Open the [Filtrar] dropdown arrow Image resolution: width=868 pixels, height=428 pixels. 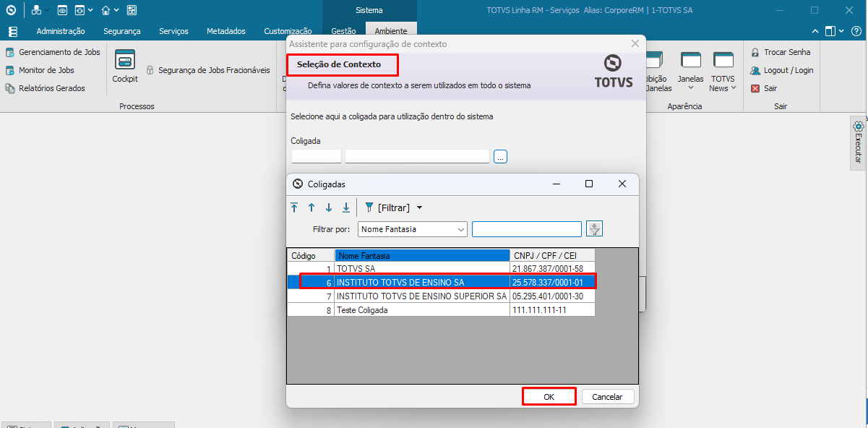pyautogui.click(x=419, y=207)
